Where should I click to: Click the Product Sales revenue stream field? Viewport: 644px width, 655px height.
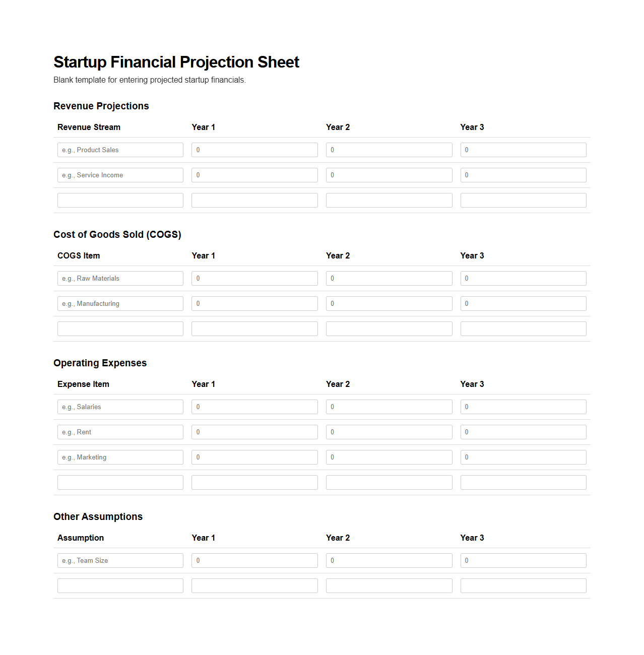pos(120,150)
